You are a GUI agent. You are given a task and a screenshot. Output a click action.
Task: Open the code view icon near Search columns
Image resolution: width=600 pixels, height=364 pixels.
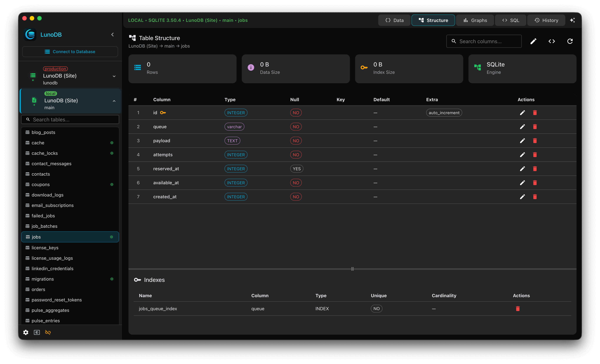point(552,41)
